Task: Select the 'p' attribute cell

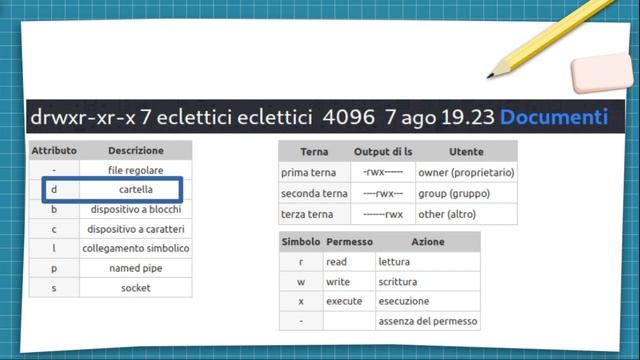Action: pos(54,268)
